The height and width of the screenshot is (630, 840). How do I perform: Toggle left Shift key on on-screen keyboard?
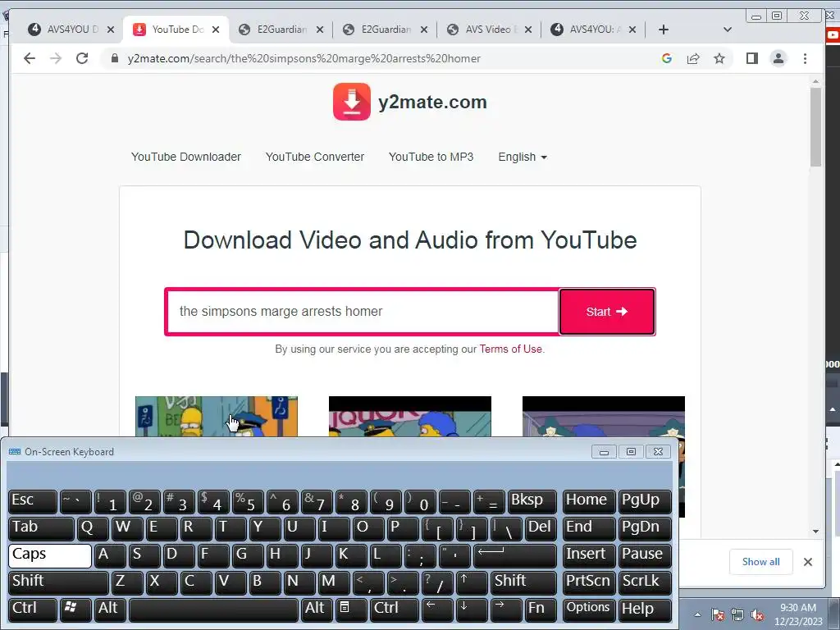[59, 582]
